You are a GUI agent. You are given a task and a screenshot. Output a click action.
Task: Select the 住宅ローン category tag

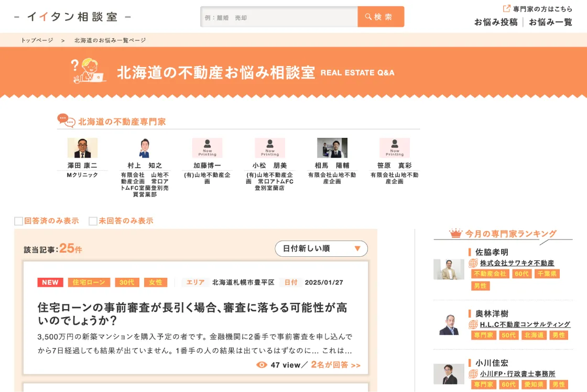pyautogui.click(x=89, y=282)
